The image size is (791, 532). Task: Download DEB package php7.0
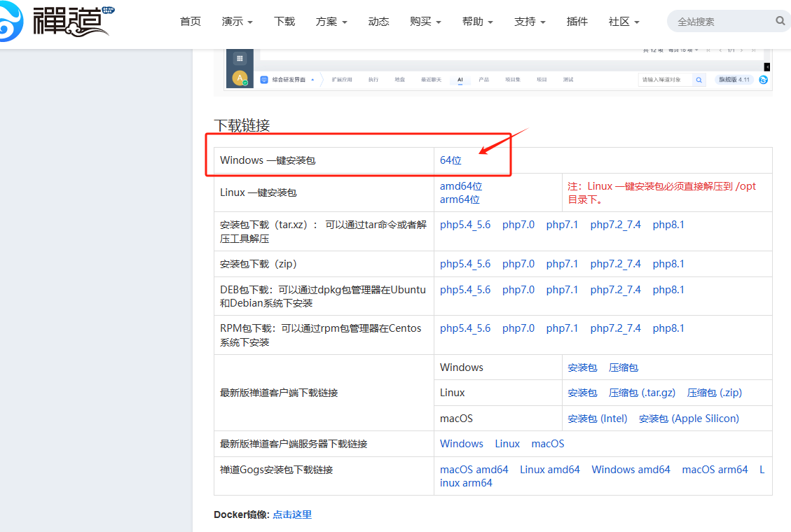(518, 290)
